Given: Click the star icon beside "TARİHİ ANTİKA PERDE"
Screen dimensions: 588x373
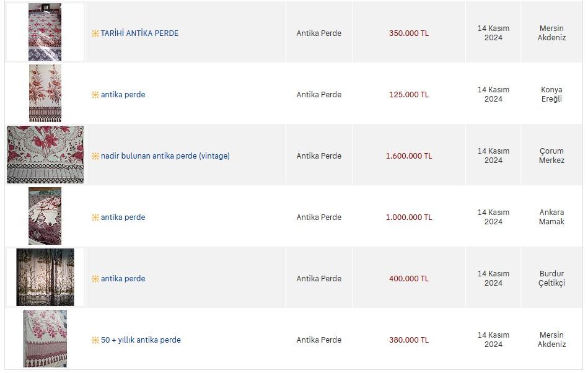Looking at the screenshot, I should 95,33.
